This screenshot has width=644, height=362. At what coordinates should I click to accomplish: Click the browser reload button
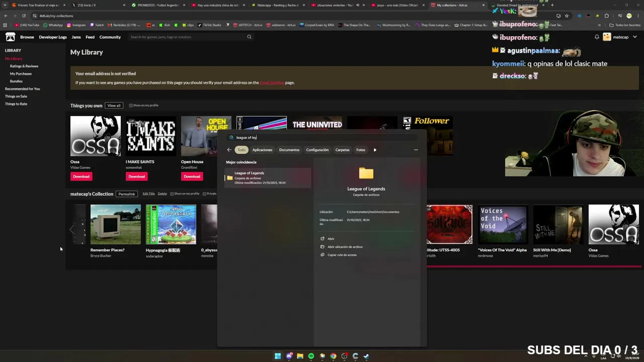(x=24, y=16)
